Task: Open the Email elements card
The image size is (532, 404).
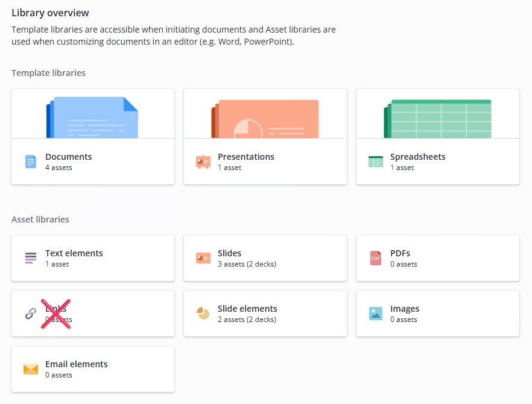Action: 93,369
